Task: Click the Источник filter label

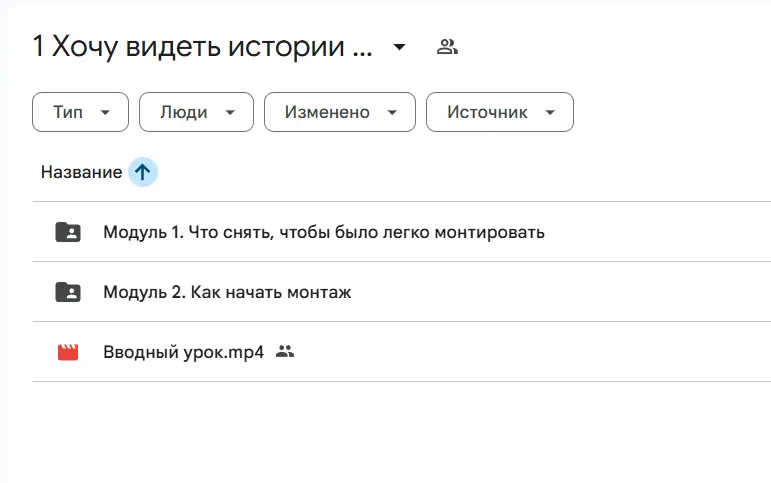Action: (487, 113)
